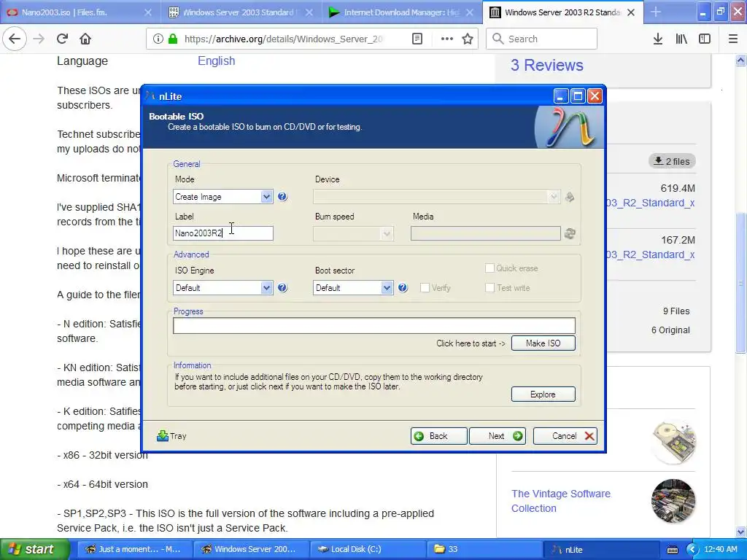Viewport: 747px width, 560px height.
Task: Open the Burn speed dropdown
Action: [387, 233]
